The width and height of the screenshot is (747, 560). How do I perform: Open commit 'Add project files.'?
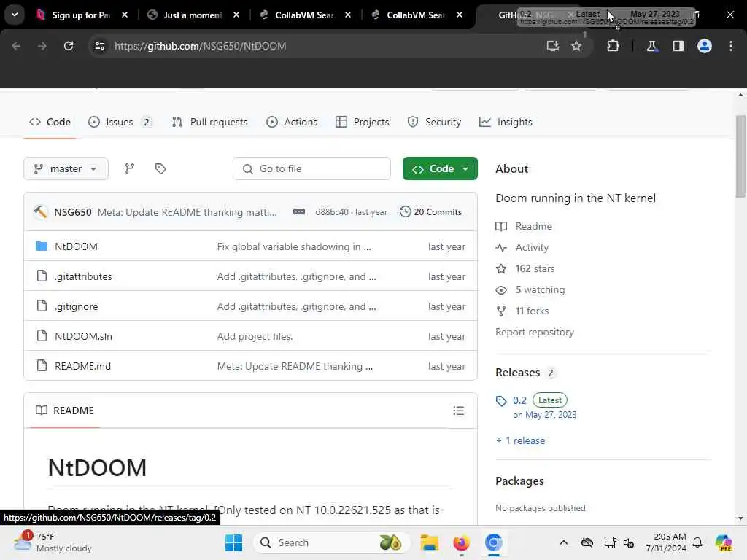255,336
